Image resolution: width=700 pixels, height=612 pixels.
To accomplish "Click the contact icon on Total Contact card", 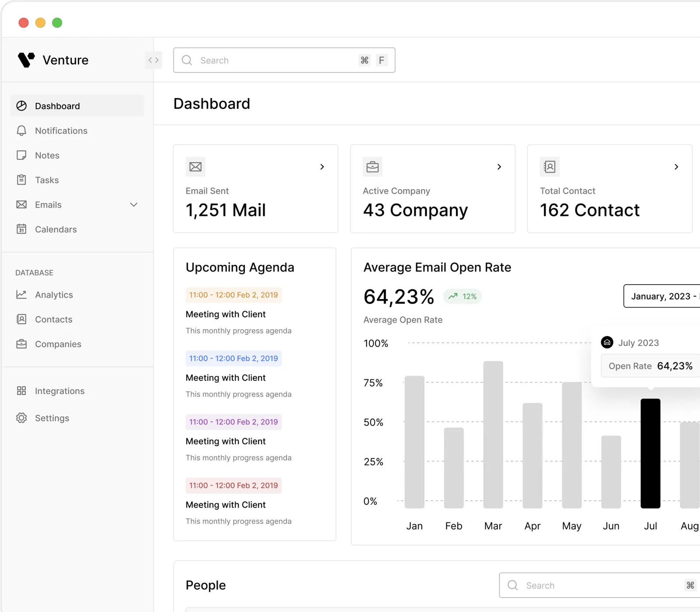I will click(550, 167).
